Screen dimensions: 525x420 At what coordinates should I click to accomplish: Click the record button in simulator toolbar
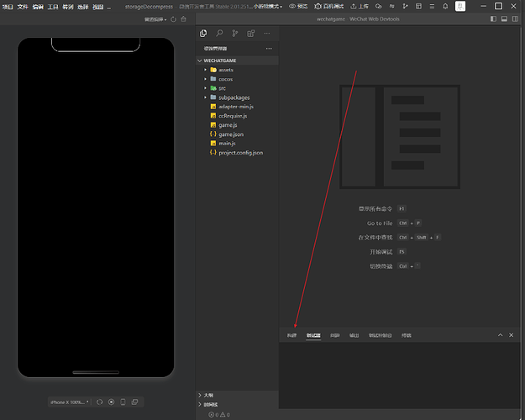(112, 402)
